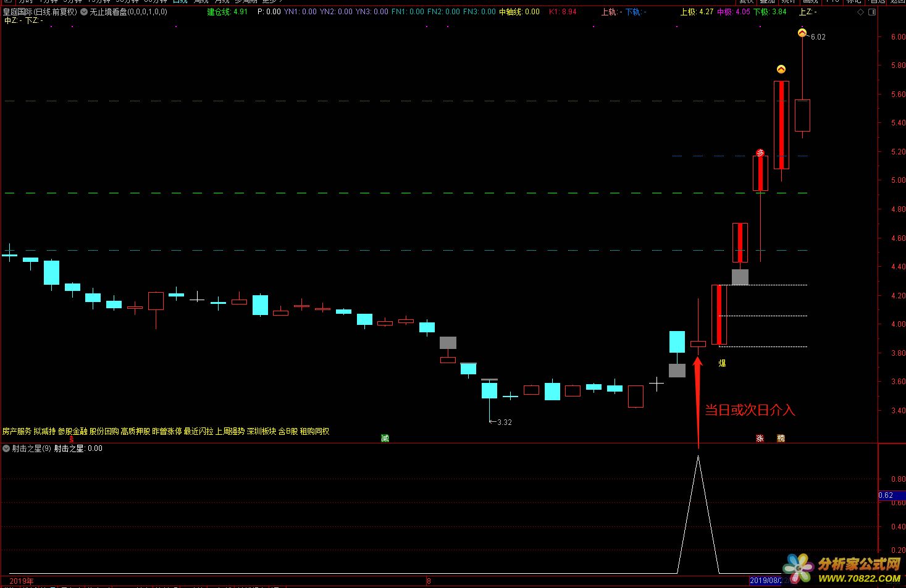Screen dimensions: 906x588
Task: Click the 6.00 price axis label
Action: 898,37
